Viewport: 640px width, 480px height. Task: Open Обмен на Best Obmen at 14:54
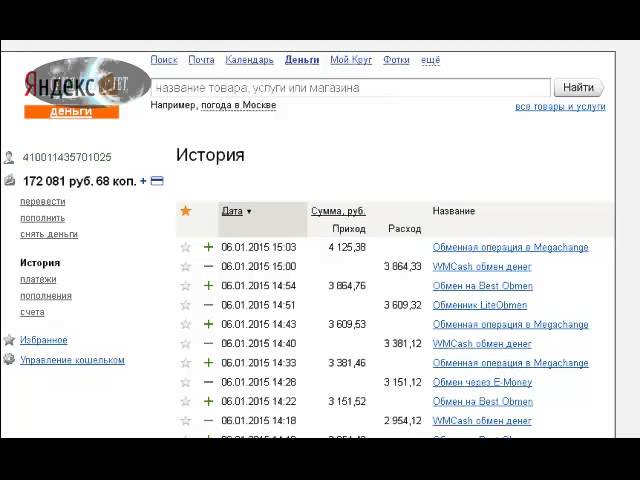coord(483,286)
